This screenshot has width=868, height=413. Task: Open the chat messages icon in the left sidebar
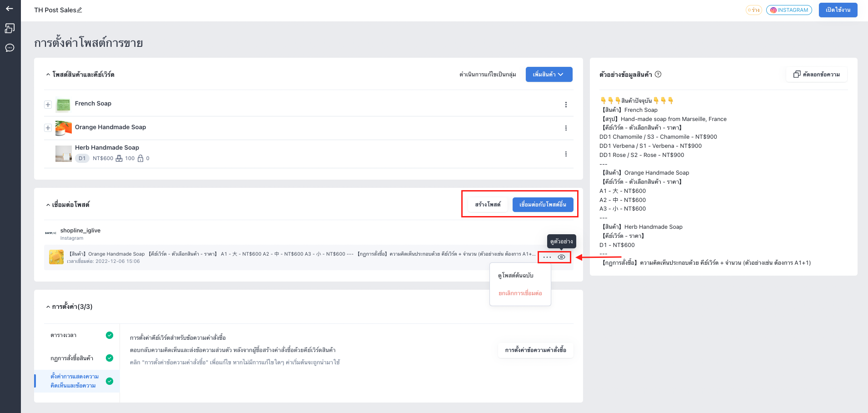point(10,48)
